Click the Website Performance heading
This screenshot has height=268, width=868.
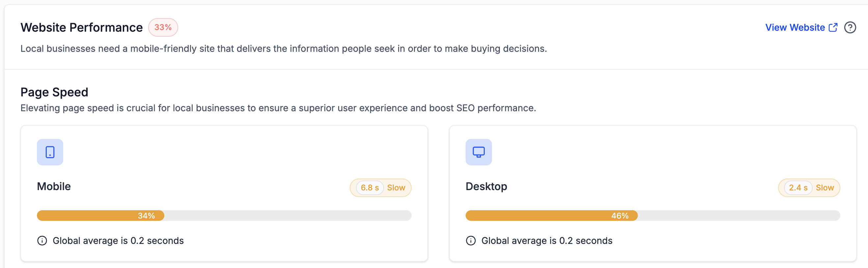point(82,27)
